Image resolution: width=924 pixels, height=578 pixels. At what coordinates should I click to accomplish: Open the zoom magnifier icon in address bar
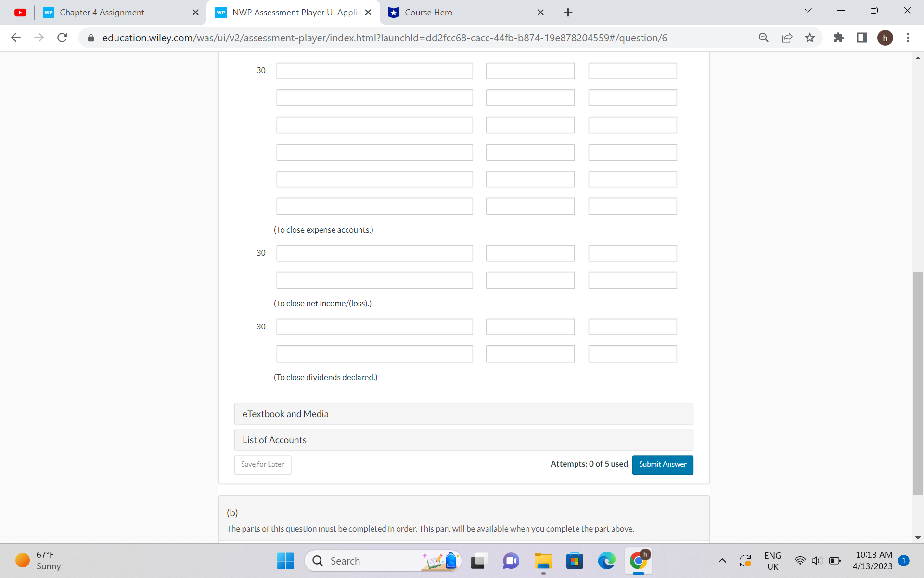click(x=763, y=38)
